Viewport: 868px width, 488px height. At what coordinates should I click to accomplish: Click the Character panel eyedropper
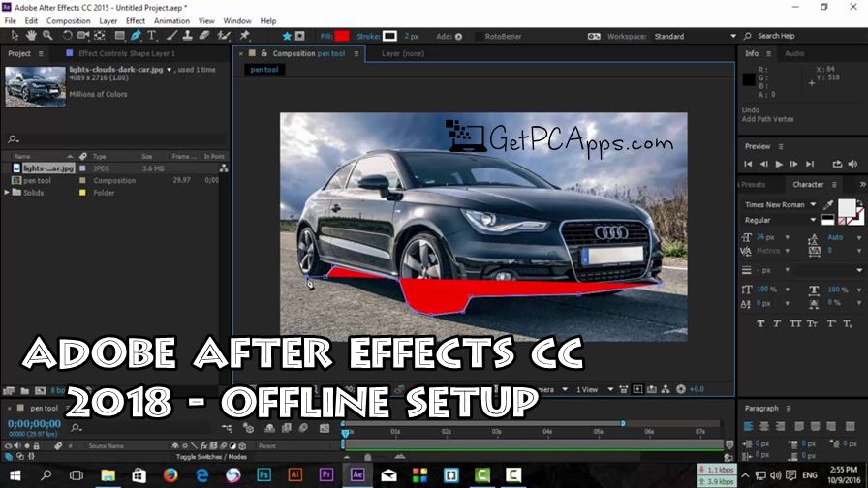(x=828, y=205)
